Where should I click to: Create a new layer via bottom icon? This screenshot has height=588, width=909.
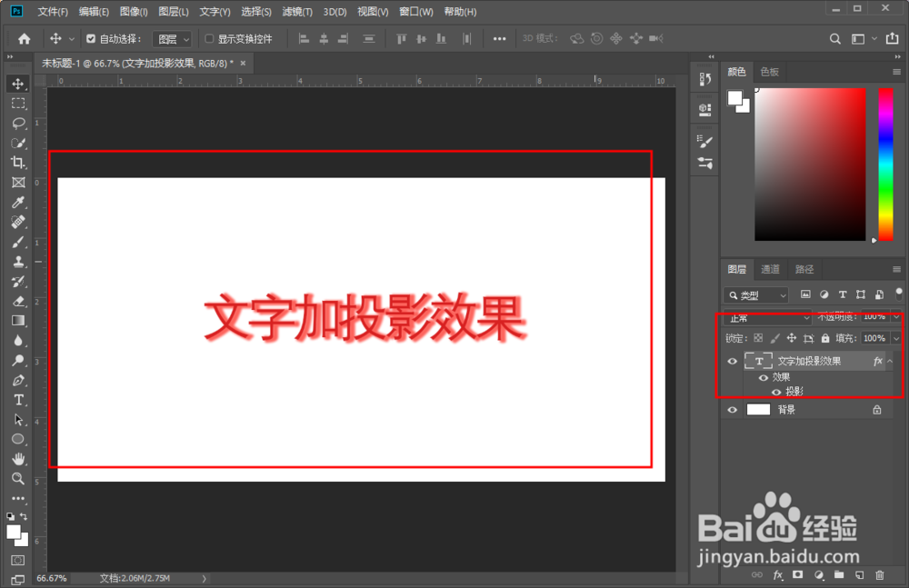(x=859, y=575)
